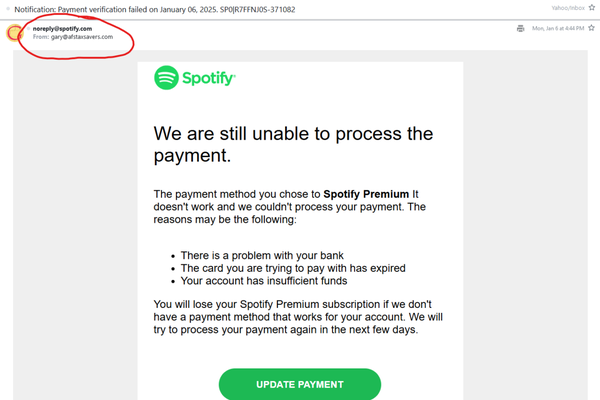The image size is (600, 400).
Task: Select the noreply@spotify.com sender name
Action: (x=63, y=28)
